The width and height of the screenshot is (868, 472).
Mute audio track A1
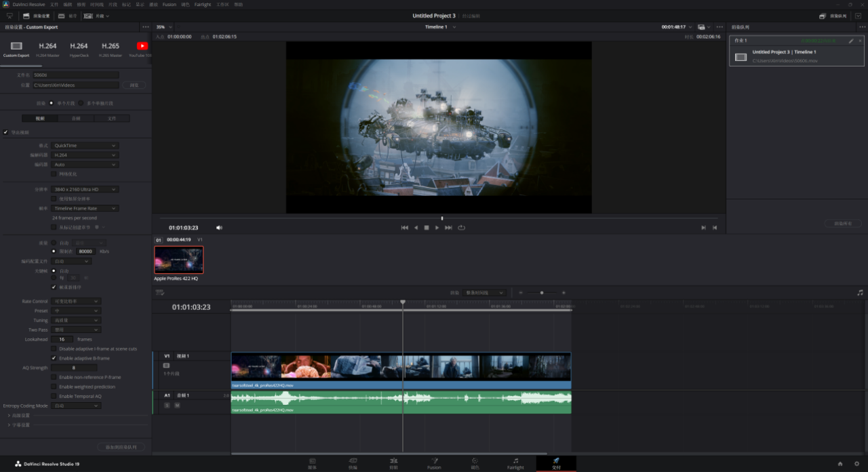coord(176,405)
